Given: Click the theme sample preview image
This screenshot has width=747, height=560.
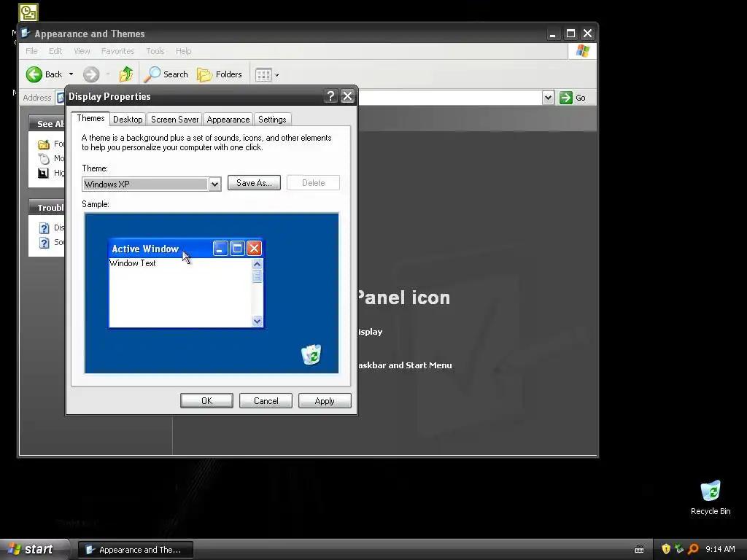Looking at the screenshot, I should 212,293.
